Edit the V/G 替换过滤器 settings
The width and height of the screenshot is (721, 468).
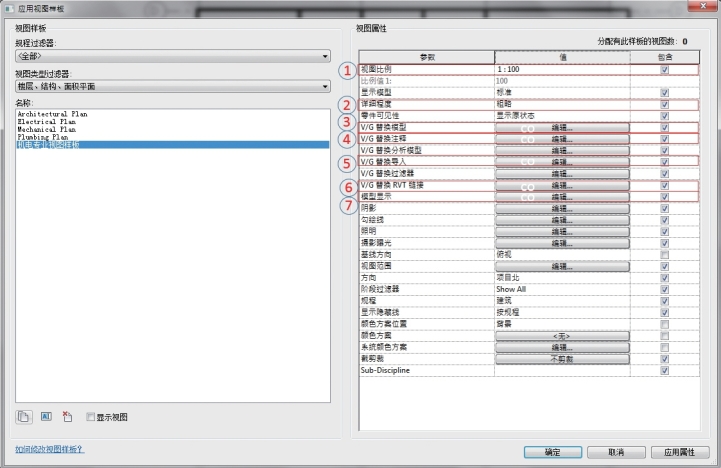point(562,173)
